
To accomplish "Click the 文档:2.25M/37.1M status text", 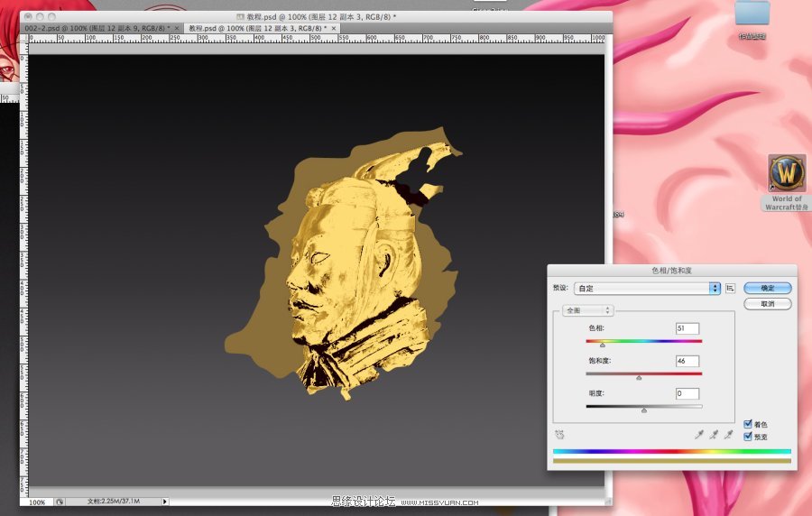I will (114, 501).
